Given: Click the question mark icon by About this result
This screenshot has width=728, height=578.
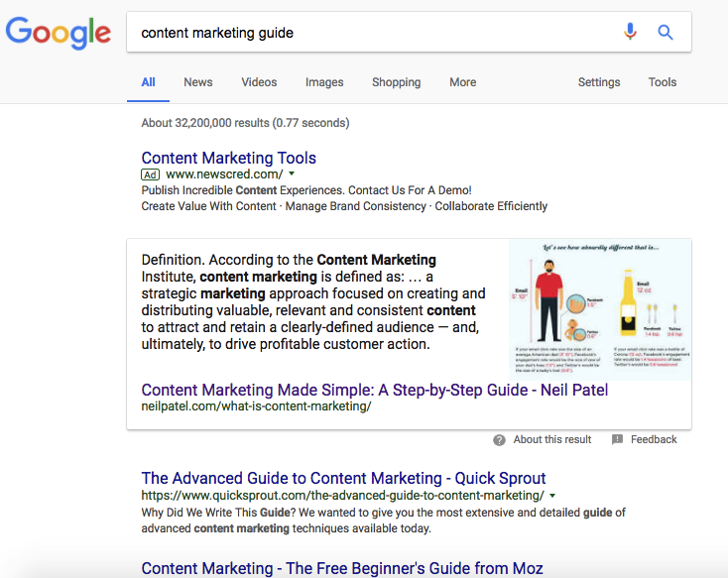Looking at the screenshot, I should (x=499, y=440).
